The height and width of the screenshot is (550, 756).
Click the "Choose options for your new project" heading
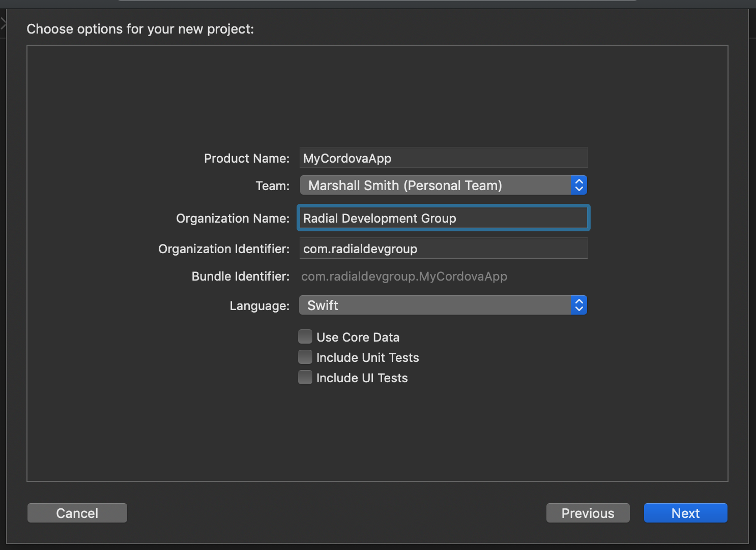(140, 29)
